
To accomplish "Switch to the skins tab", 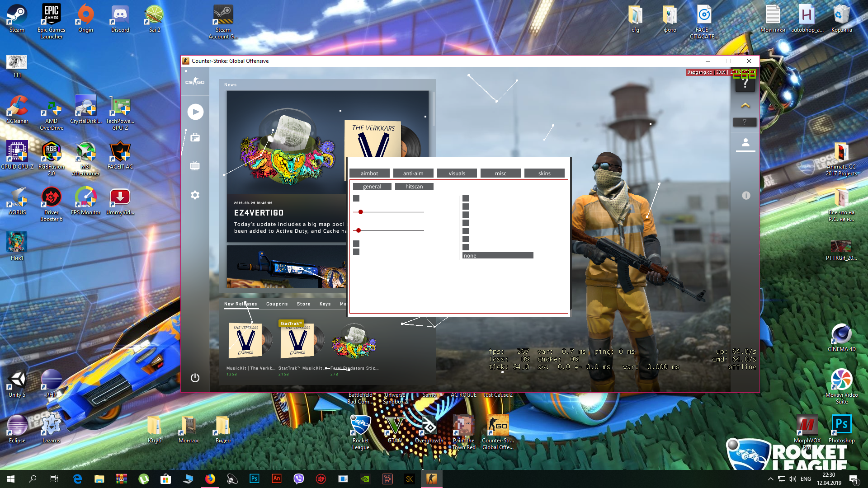I will coord(544,174).
